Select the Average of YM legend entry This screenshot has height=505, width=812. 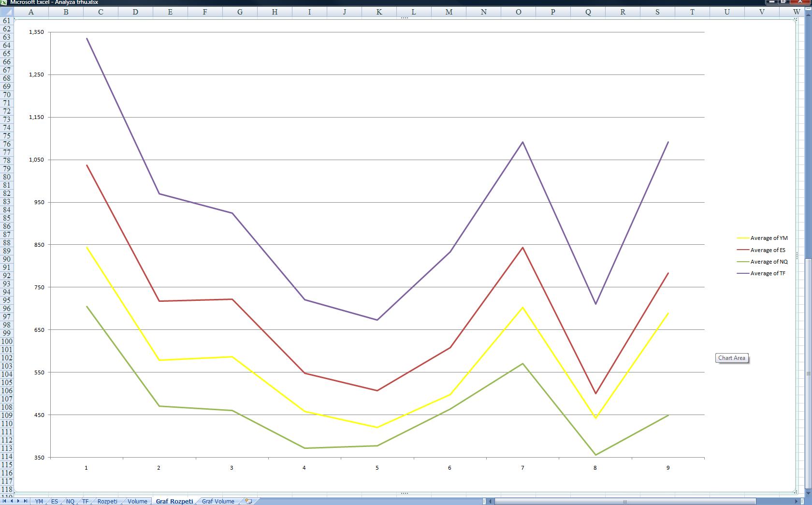[762, 238]
